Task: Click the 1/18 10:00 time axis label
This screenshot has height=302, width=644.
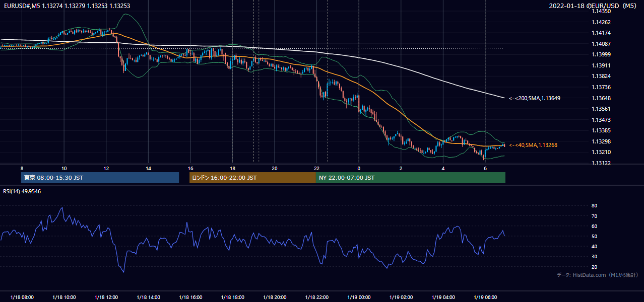Action: point(64,297)
